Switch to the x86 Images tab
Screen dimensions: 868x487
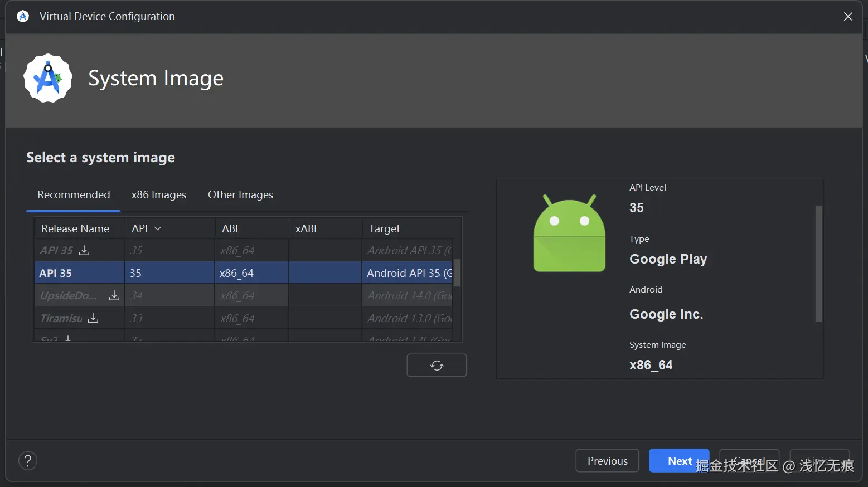click(x=159, y=195)
